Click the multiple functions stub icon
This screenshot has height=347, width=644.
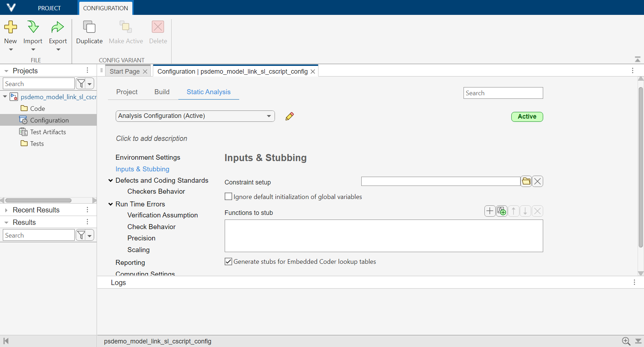pos(501,211)
